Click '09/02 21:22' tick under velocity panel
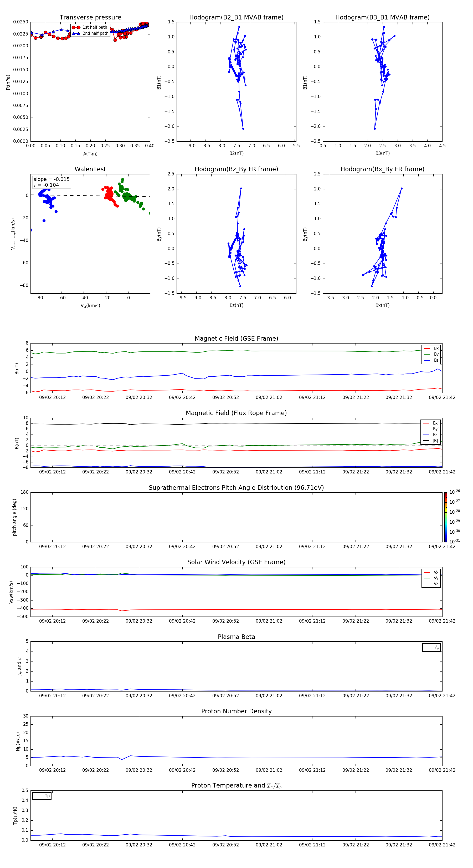Screen dimensions: 473x868 (x=356, y=621)
